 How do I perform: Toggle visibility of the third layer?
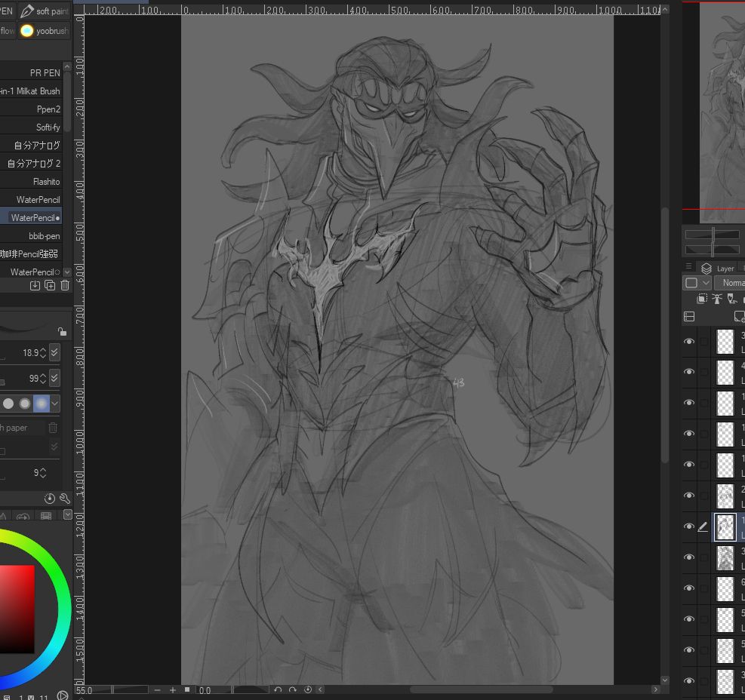pos(689,402)
